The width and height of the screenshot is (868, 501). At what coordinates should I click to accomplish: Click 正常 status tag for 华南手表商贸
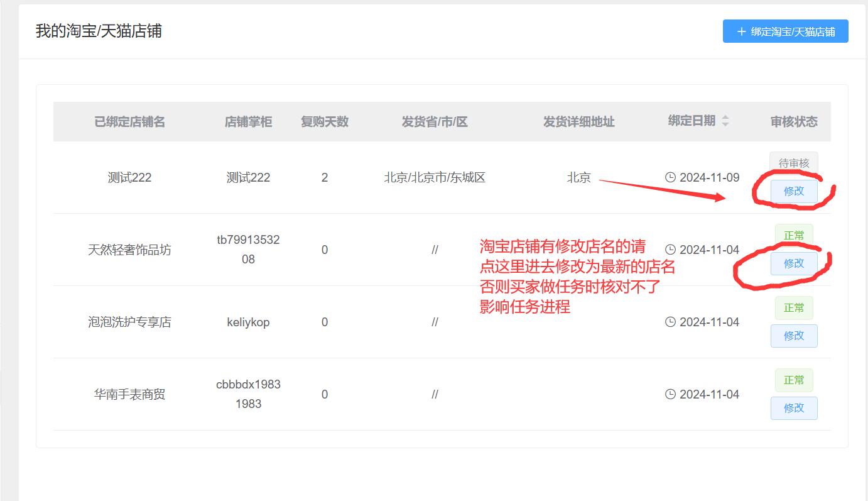tap(794, 380)
